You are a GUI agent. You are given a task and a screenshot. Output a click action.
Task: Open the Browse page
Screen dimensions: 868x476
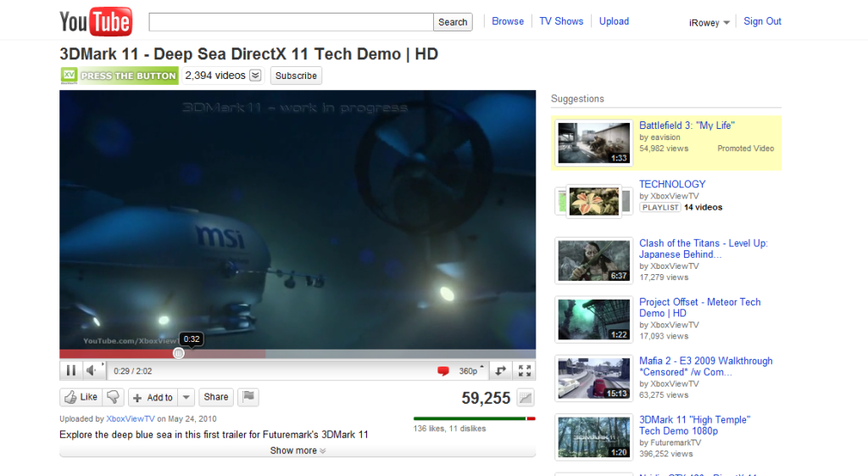pos(508,21)
